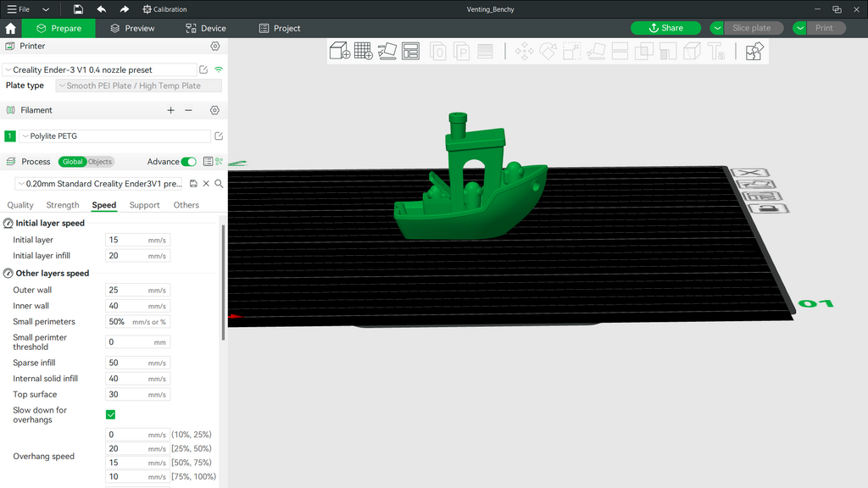
Task: Click the plate lock icon
Action: 768,208
